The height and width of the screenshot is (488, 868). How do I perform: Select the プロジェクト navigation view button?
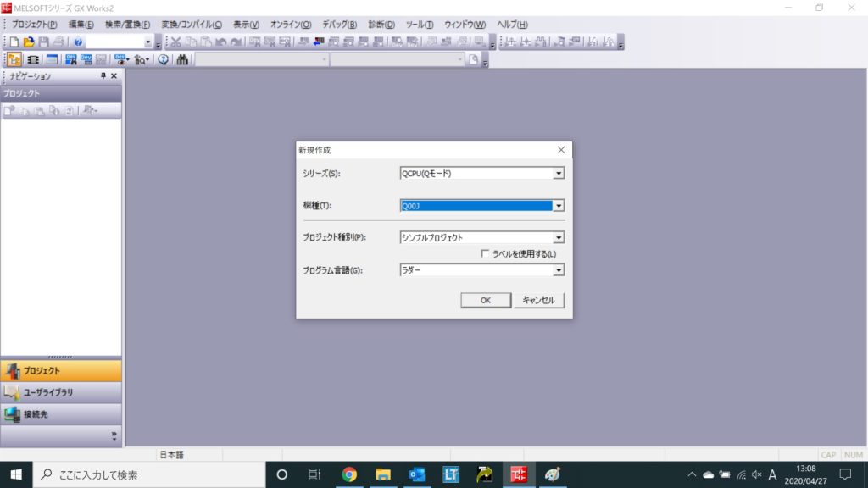(x=61, y=371)
